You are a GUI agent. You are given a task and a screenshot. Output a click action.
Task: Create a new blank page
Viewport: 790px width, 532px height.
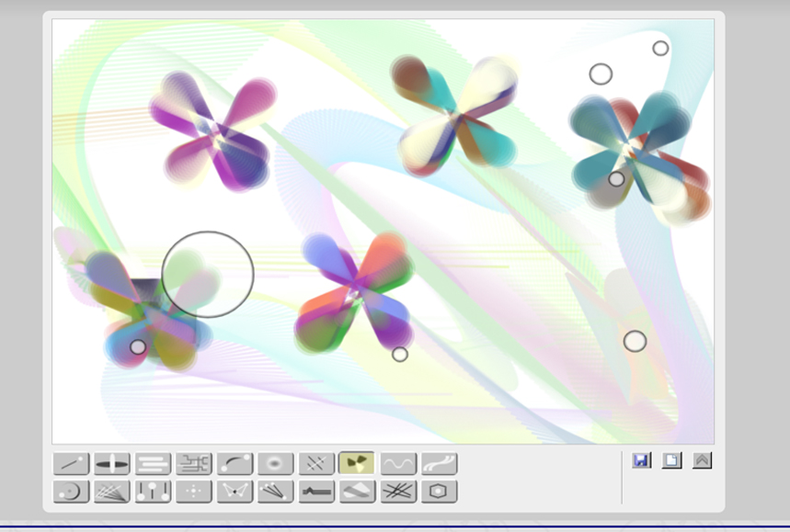click(671, 460)
